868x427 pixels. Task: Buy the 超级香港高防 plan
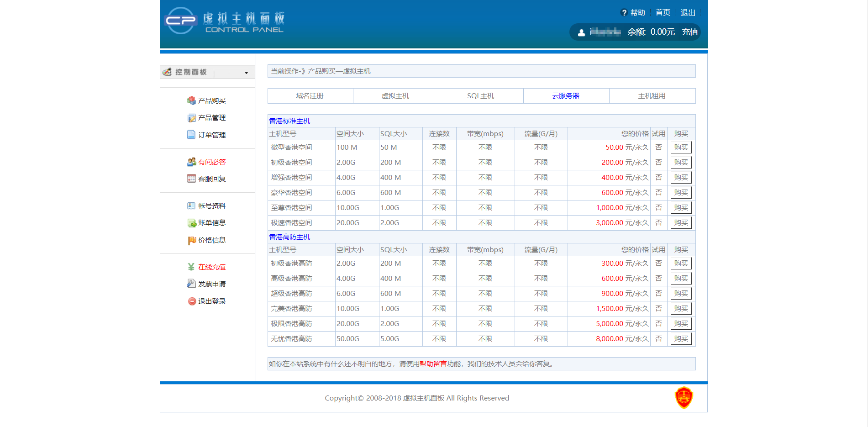coord(681,294)
